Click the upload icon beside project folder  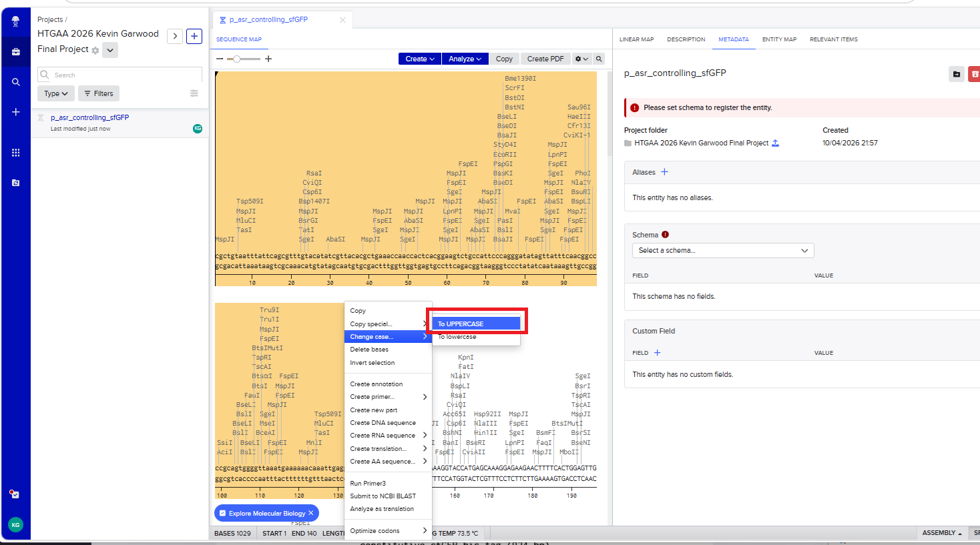click(x=775, y=143)
